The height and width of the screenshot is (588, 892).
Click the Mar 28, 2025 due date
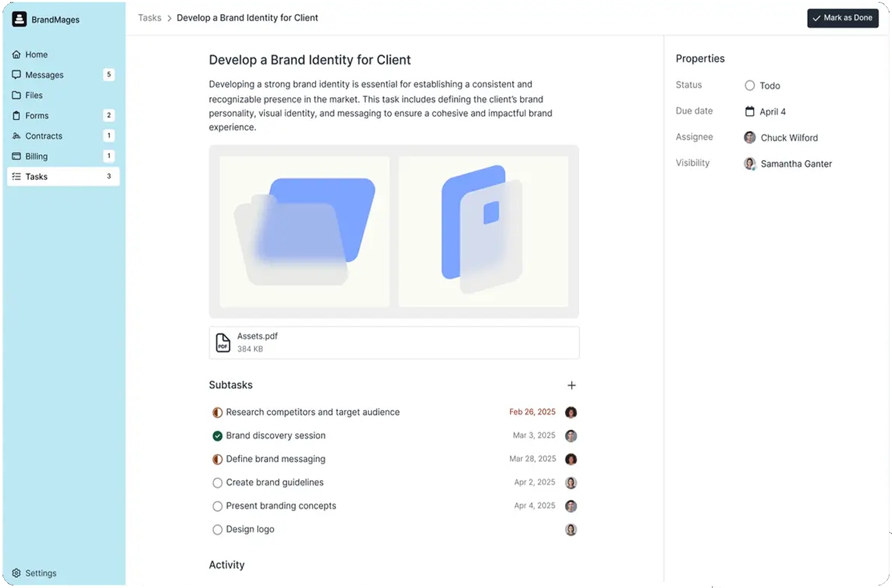click(533, 459)
